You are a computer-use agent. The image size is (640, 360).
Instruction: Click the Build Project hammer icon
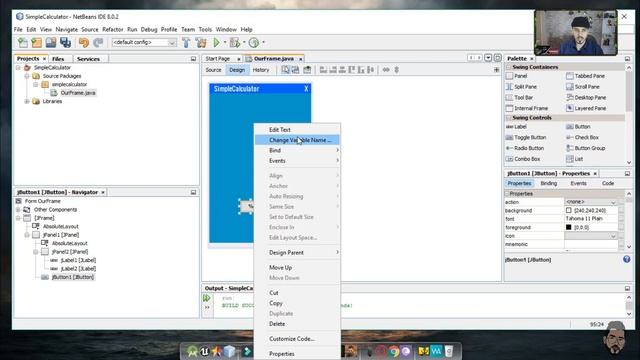(x=186, y=42)
